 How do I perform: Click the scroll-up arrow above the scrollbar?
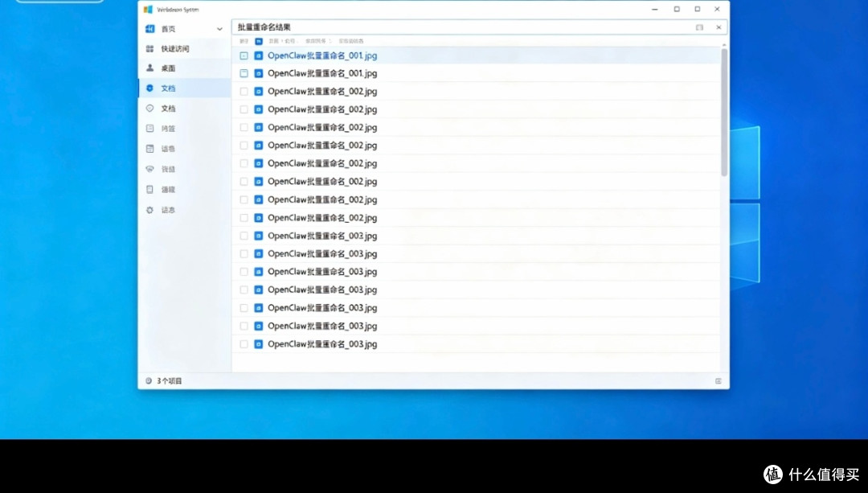(724, 44)
